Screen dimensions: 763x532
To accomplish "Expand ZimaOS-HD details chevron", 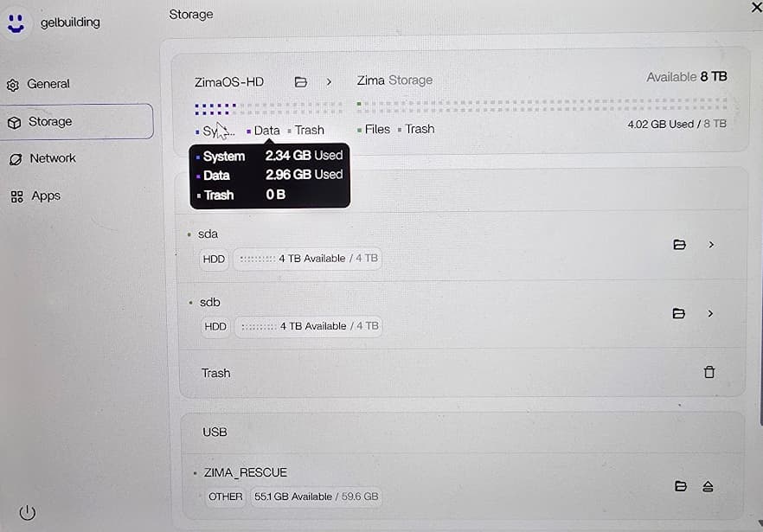I will point(329,82).
